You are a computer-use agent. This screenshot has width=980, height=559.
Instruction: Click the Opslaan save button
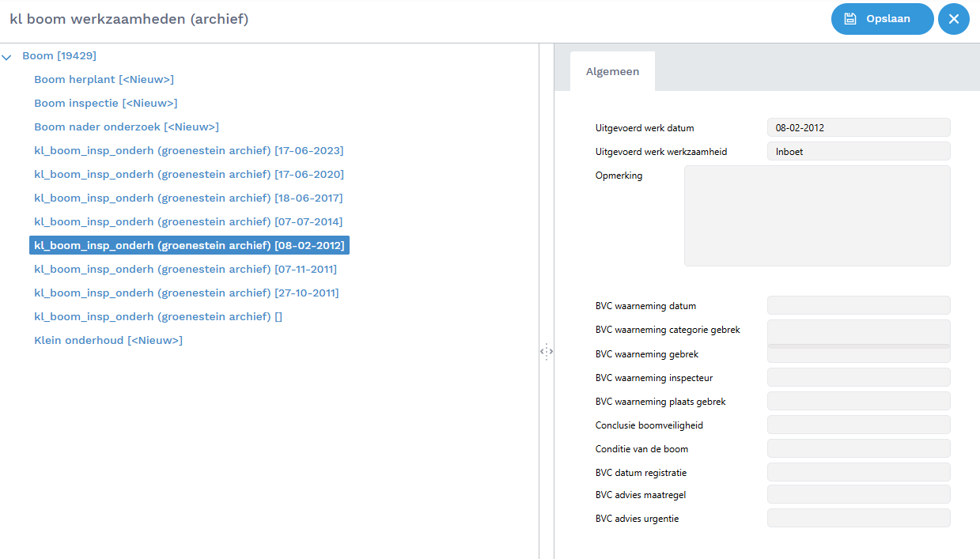tap(882, 19)
